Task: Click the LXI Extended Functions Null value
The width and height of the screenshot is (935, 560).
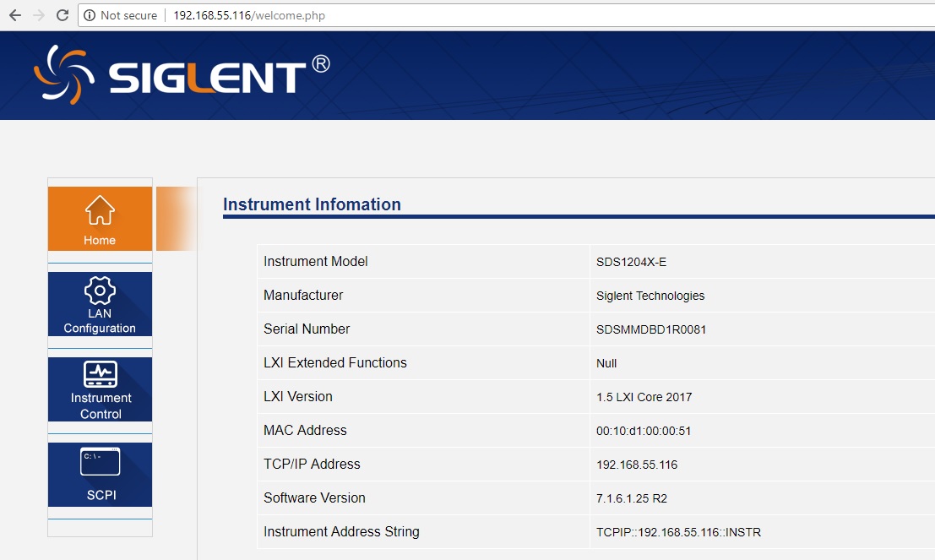Action: pyautogui.click(x=606, y=363)
